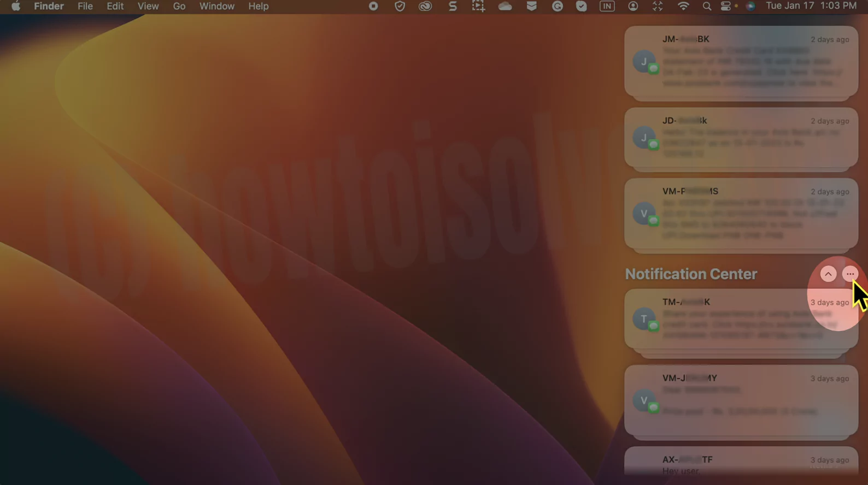Open the JM- BK message notification
Image resolution: width=868 pixels, height=485 pixels.
741,61
